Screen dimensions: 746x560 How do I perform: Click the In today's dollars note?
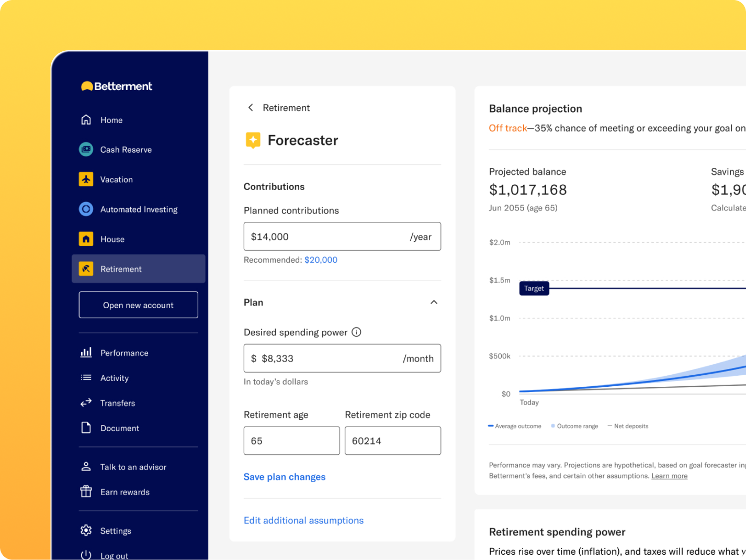[276, 382]
